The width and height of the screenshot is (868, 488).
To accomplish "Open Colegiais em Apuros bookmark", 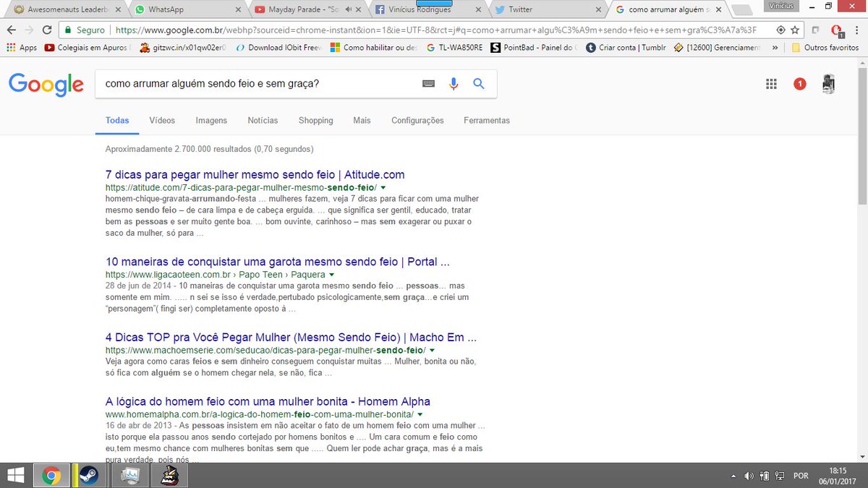I will pos(88,48).
